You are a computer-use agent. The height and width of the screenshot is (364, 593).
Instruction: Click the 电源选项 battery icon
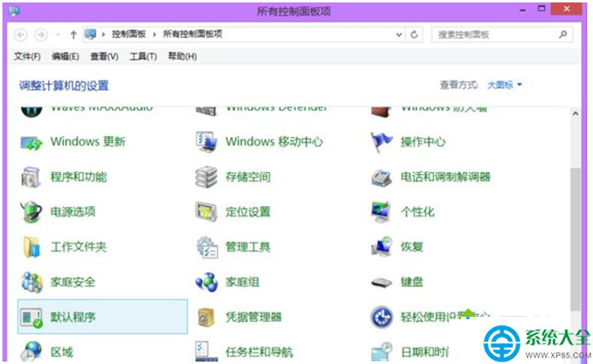pos(31,212)
